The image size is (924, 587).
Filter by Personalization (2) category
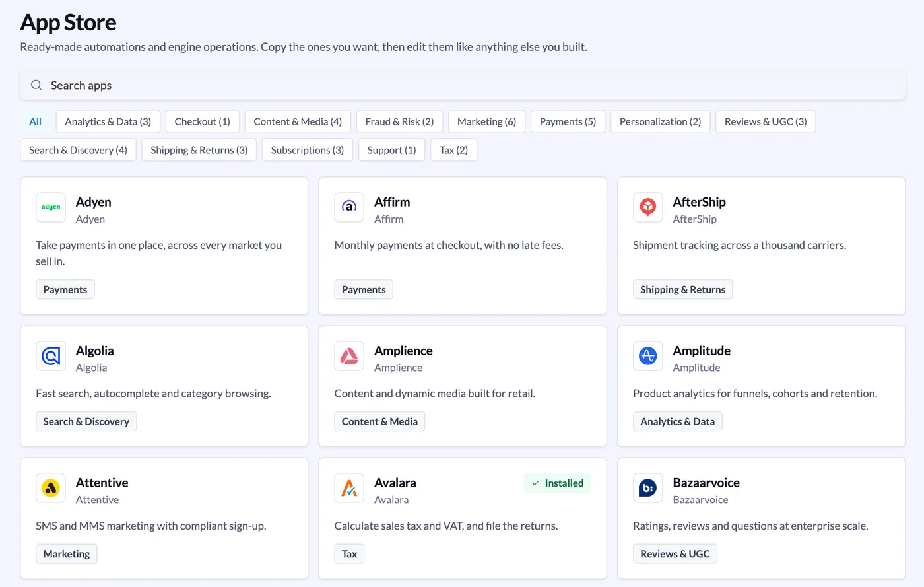(x=660, y=121)
